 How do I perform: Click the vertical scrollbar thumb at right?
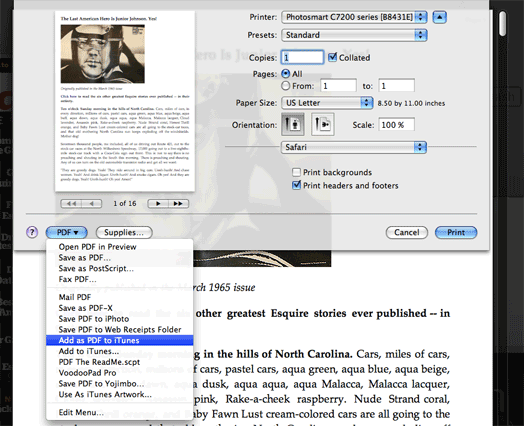click(502, 23)
